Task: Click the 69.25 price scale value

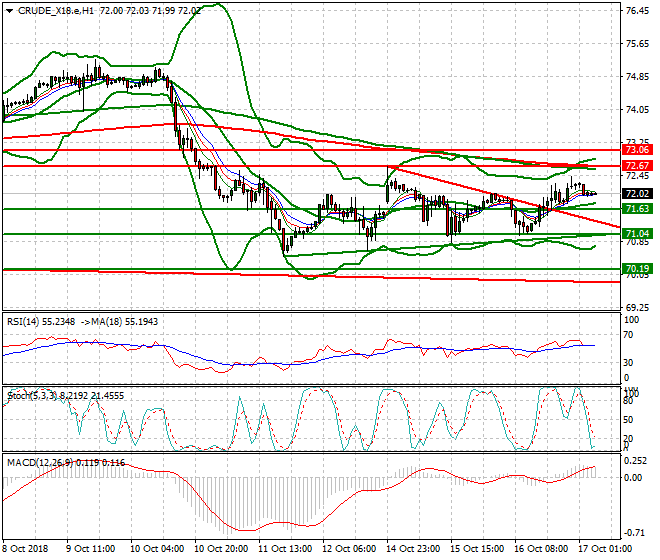Action: [x=637, y=308]
